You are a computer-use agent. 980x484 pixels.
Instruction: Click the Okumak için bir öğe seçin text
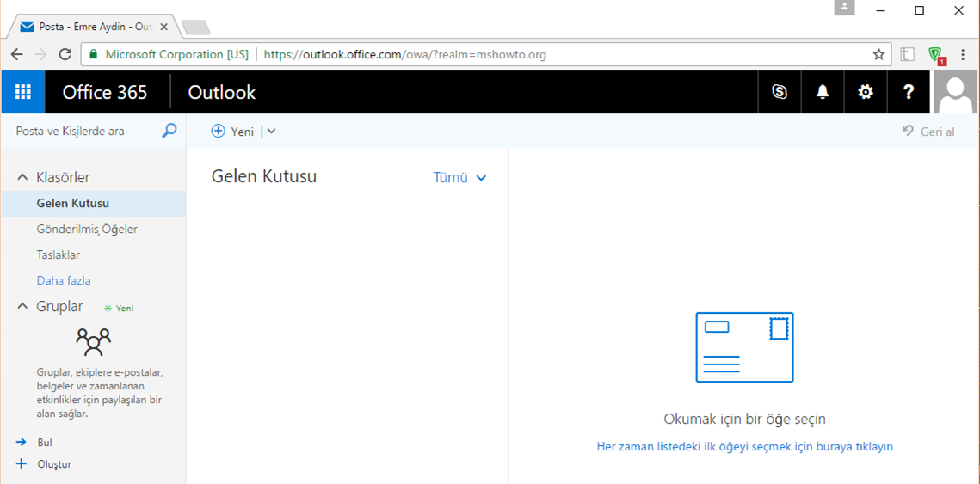(x=744, y=419)
